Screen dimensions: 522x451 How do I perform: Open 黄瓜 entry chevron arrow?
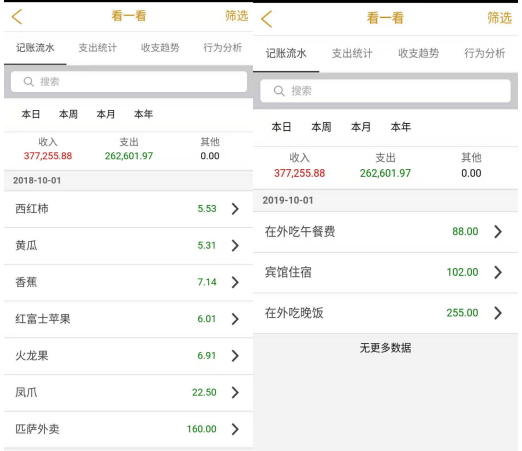pos(235,246)
